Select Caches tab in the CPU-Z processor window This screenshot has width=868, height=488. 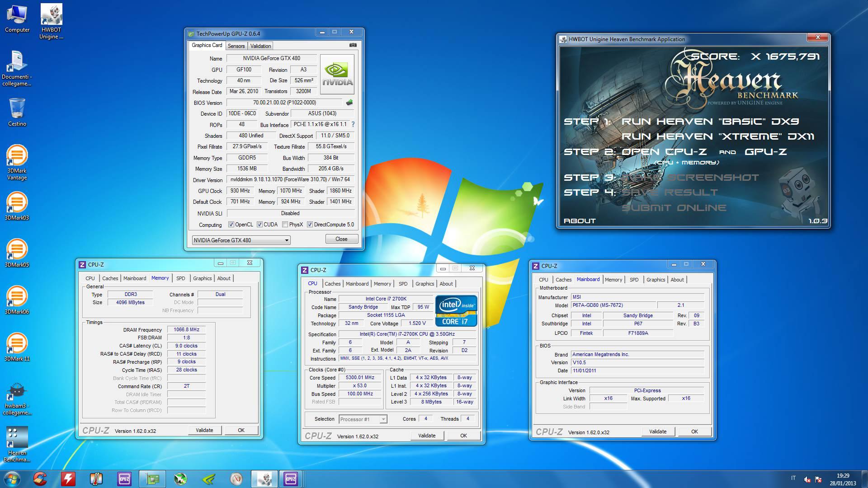click(332, 284)
